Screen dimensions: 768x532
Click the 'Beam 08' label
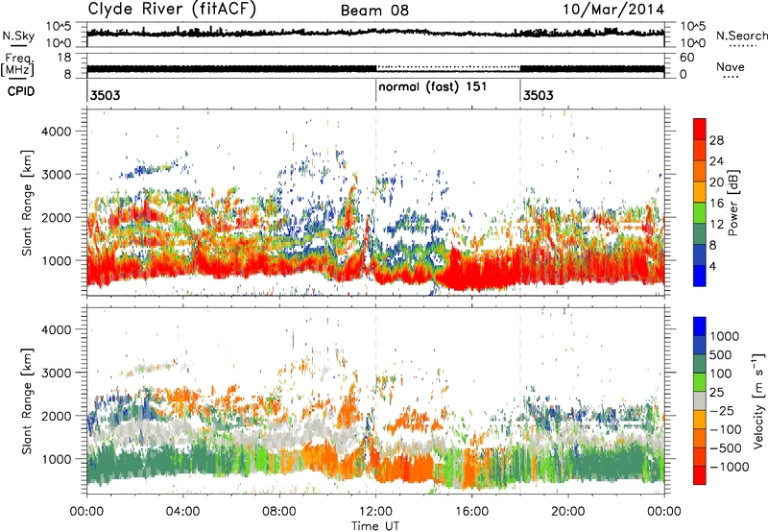[x=374, y=11]
